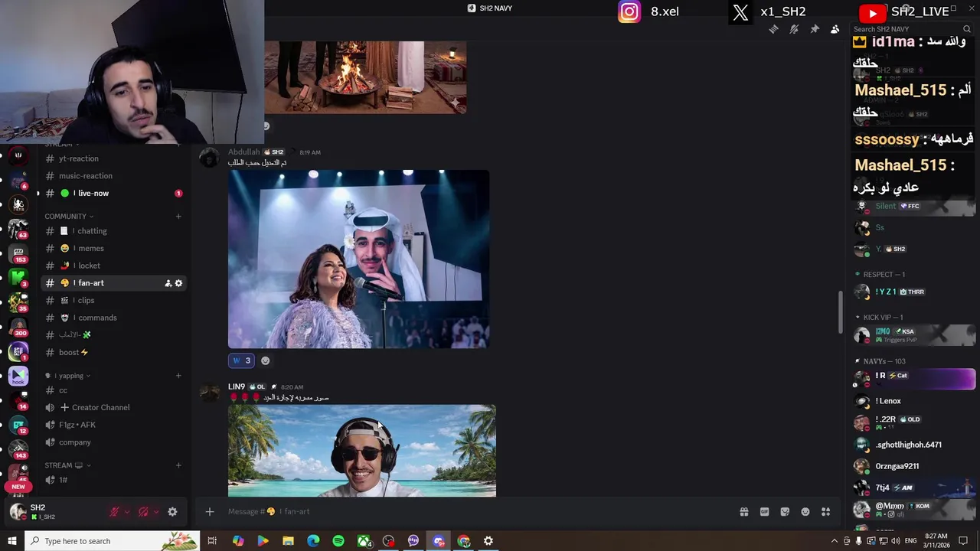The image size is (980, 551).
Task: Open the threads icon in channel header
Action: pyautogui.click(x=773, y=29)
